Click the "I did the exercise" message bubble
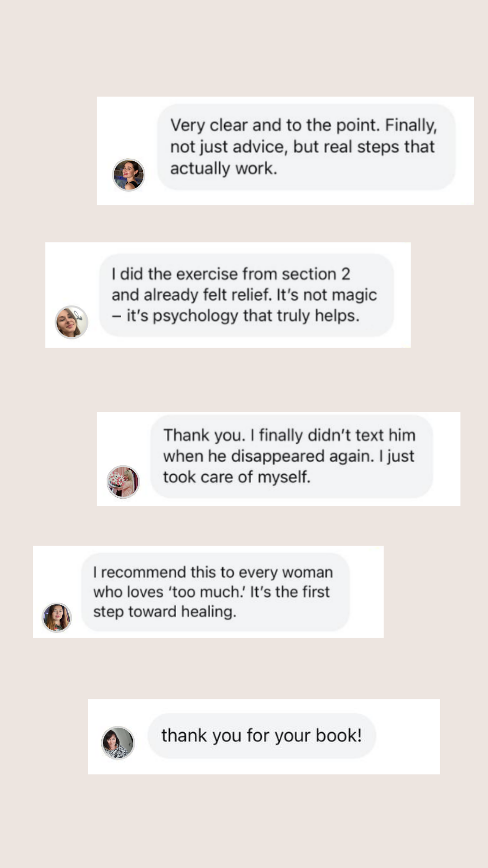The image size is (488, 868). (x=246, y=295)
